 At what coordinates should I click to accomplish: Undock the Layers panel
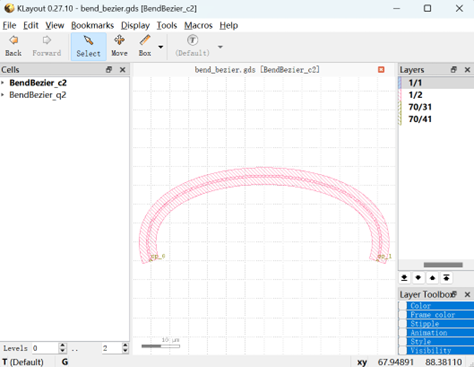point(453,70)
